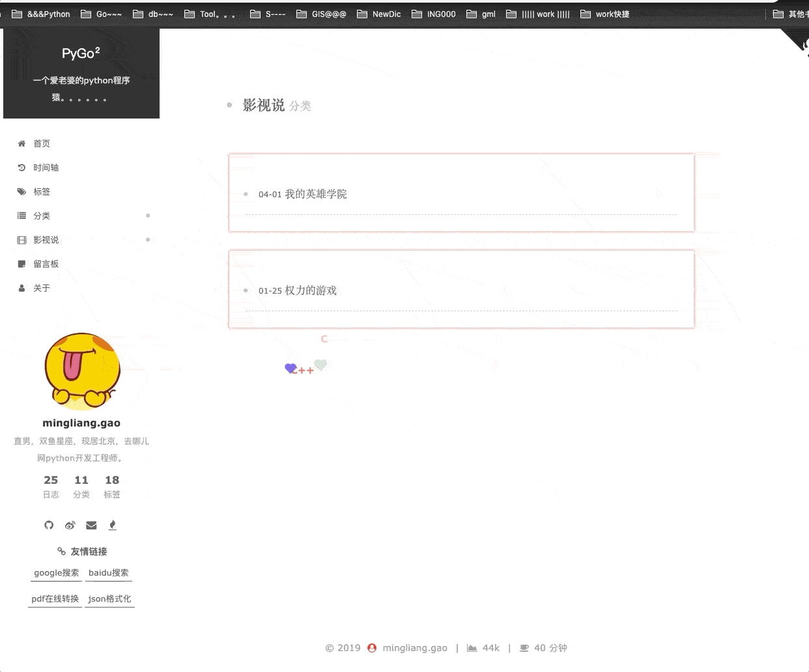The image size is (809, 672).
Task: Click the history icon beside 时间轴
Action: point(21,167)
